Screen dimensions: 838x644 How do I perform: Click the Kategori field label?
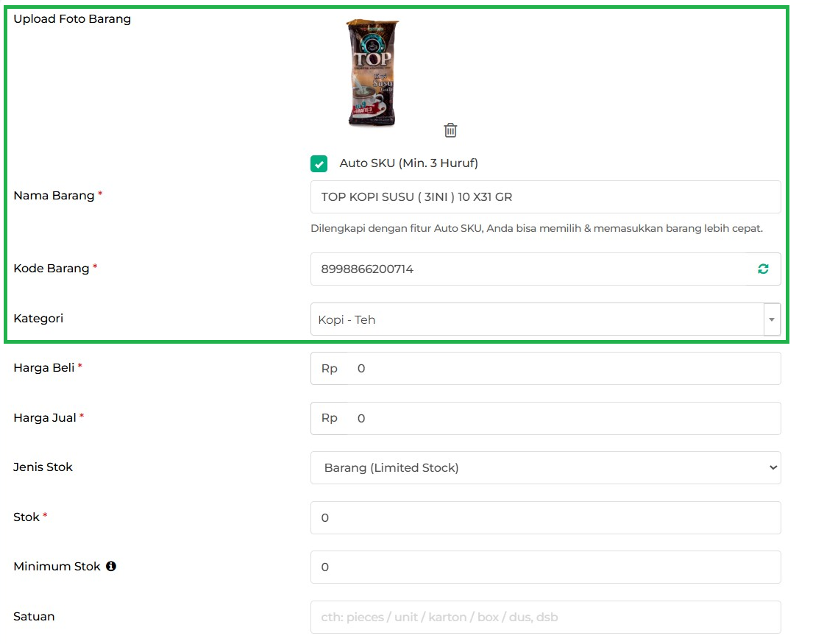coord(38,319)
